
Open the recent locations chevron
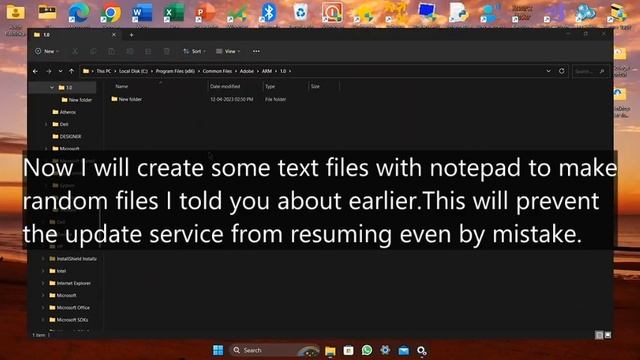pyautogui.click(x=60, y=71)
